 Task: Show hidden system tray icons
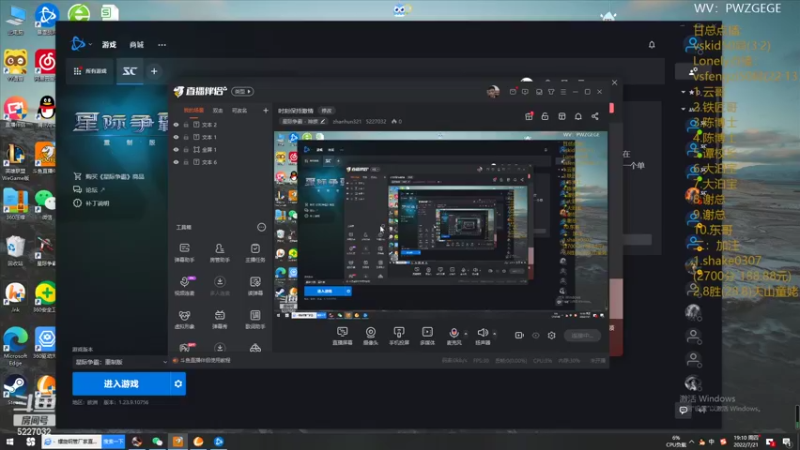click(691, 442)
